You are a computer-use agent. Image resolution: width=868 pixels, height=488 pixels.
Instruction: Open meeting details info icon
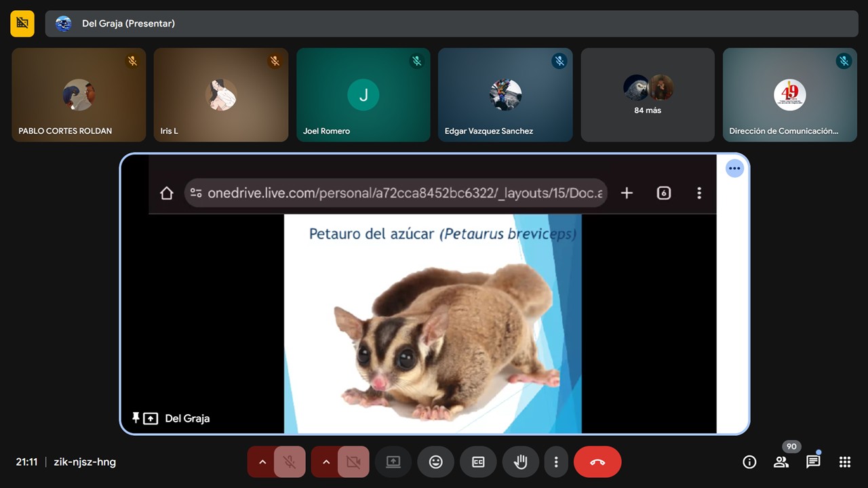click(749, 462)
